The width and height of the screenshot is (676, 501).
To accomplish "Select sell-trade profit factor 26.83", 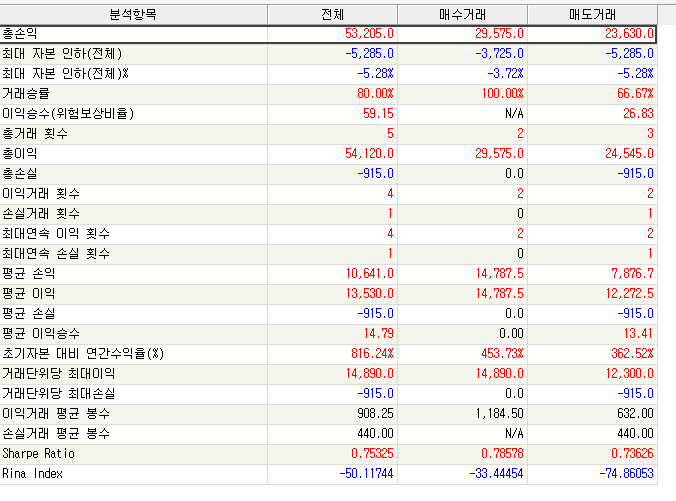I will click(638, 113).
